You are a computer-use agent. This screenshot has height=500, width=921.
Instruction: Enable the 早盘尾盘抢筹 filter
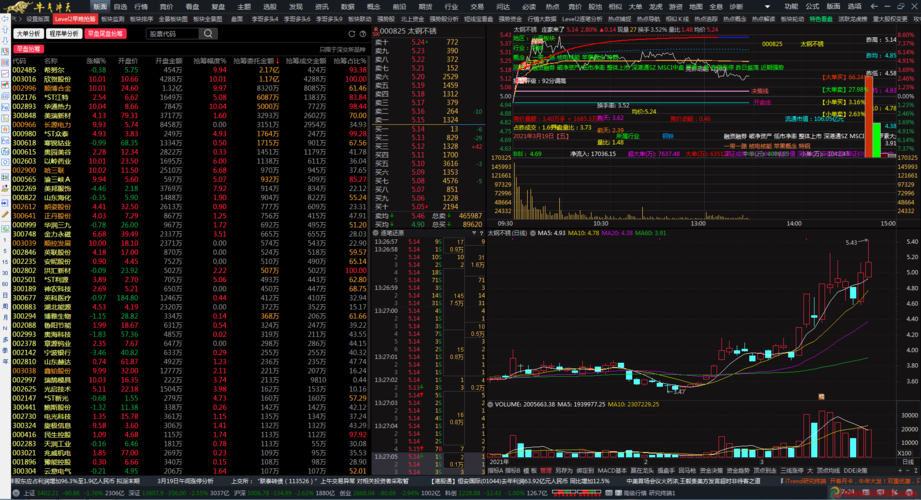105,33
